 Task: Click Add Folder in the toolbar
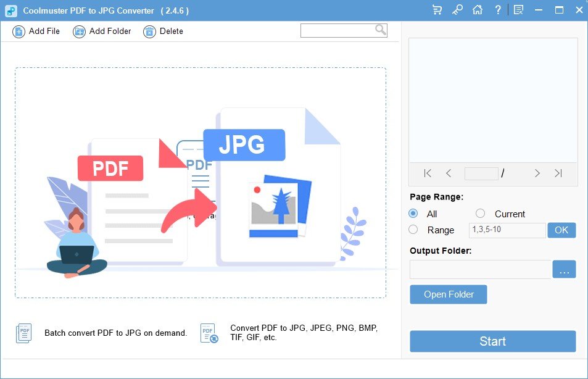(x=102, y=31)
